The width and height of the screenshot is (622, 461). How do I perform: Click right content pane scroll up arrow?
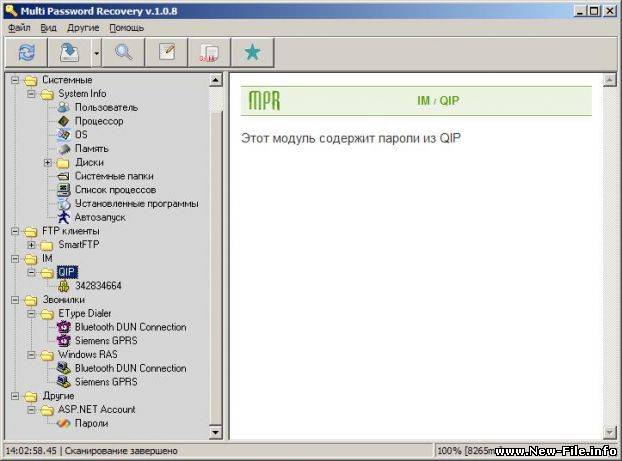pyautogui.click(x=609, y=80)
